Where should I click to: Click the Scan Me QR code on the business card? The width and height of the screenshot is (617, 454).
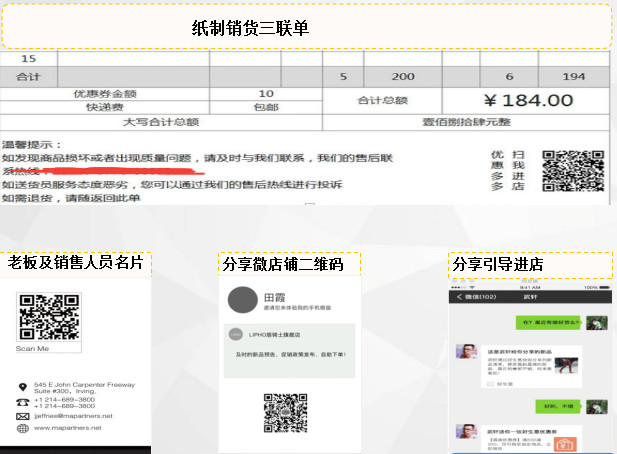(x=49, y=317)
